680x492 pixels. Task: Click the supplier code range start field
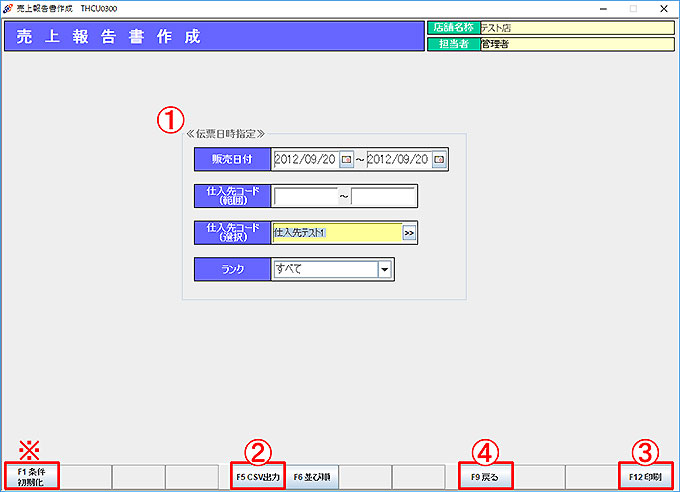[x=305, y=196]
